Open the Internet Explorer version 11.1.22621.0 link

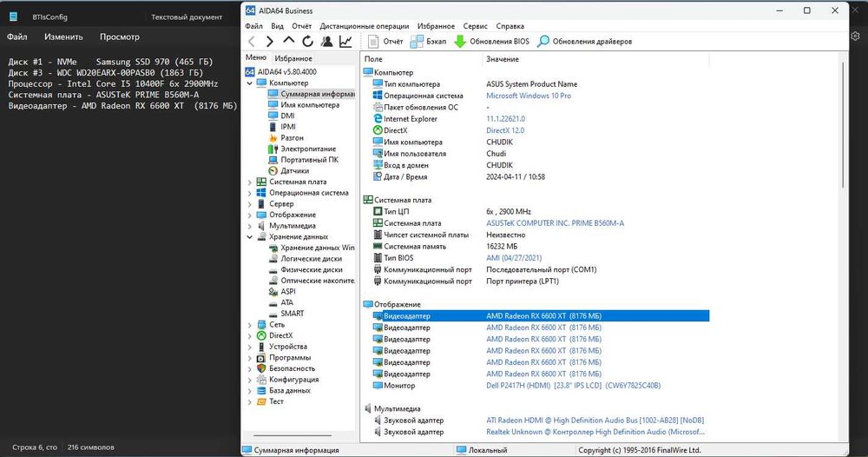[x=506, y=119]
